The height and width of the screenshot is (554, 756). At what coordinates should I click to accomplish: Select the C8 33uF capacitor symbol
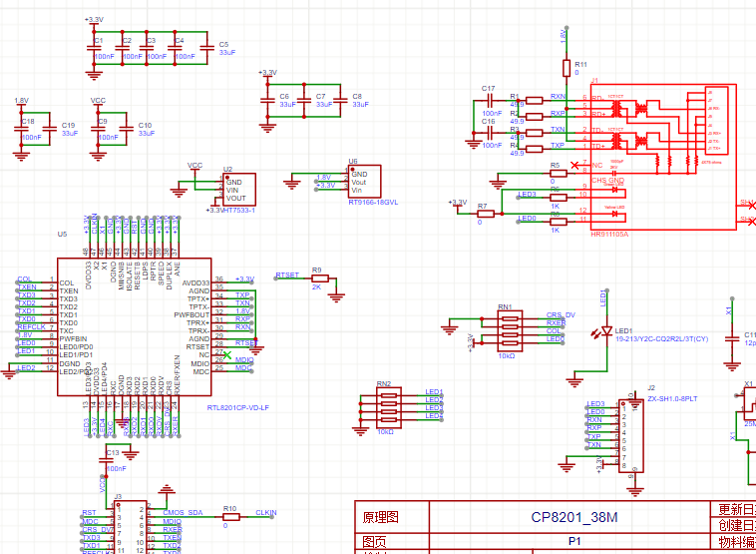coord(340,101)
